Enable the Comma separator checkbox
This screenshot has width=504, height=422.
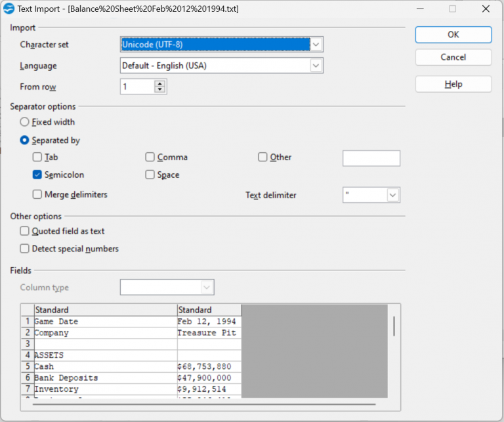pos(150,158)
